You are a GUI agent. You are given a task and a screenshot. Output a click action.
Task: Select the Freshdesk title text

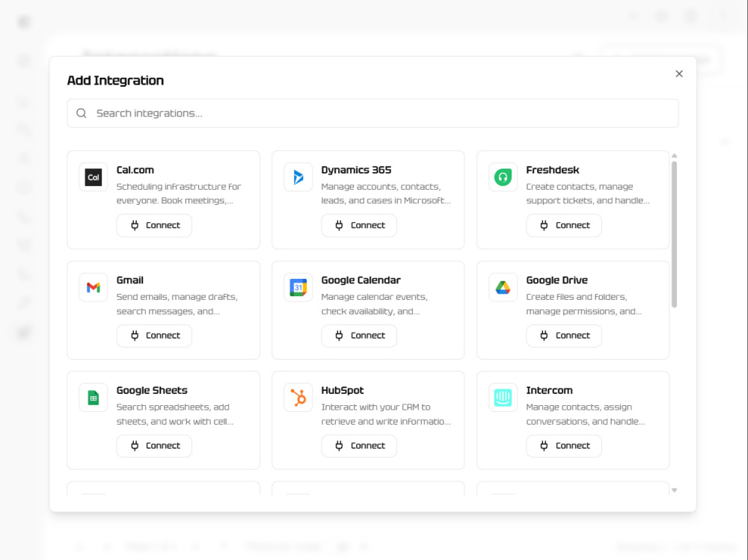click(x=553, y=170)
